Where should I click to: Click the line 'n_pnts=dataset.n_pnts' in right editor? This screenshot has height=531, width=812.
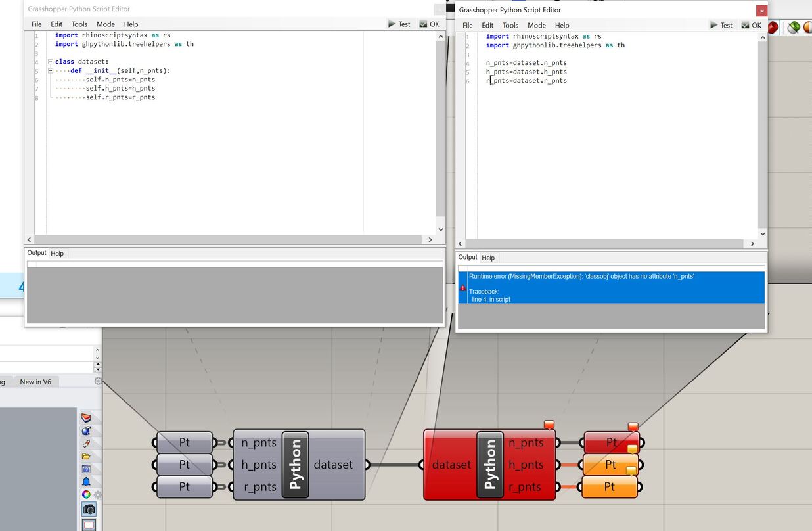(526, 63)
